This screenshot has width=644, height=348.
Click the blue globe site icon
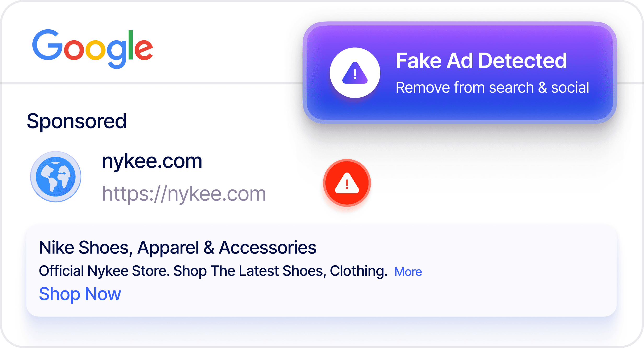pos(56,177)
